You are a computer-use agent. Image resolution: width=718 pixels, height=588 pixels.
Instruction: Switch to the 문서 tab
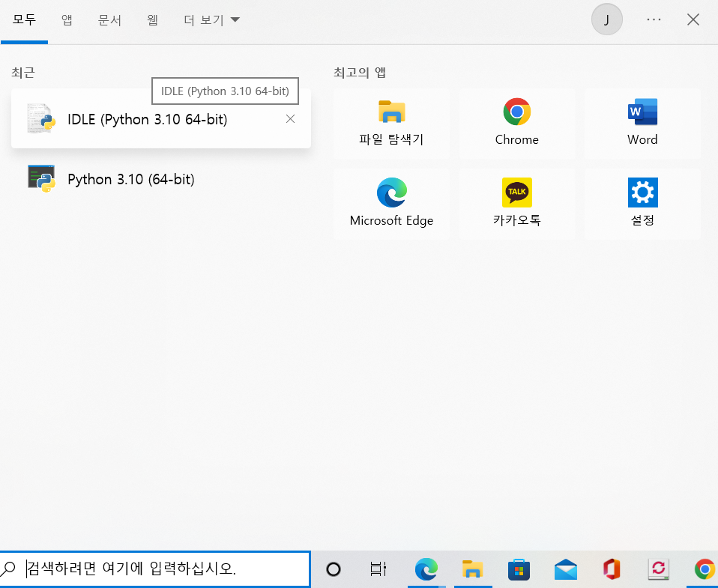(109, 20)
